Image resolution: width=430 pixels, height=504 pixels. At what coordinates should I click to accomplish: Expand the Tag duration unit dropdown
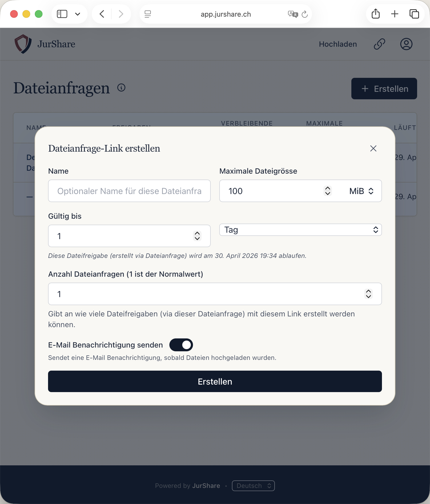(x=300, y=230)
